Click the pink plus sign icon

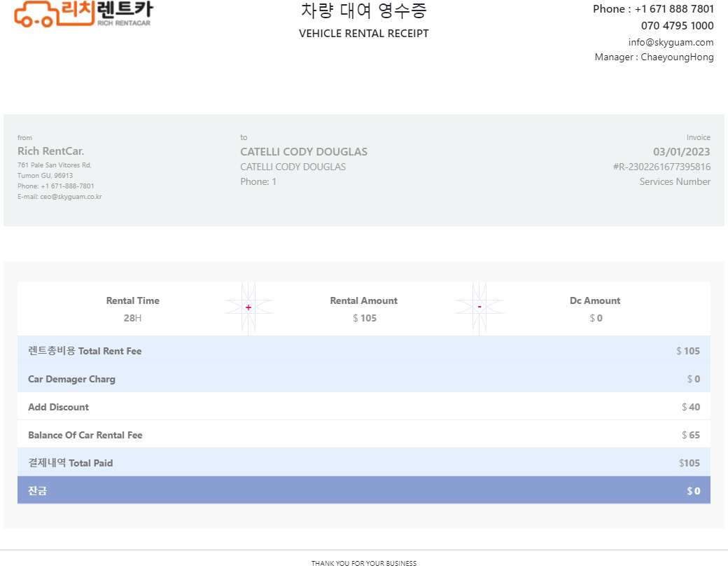pyautogui.click(x=248, y=307)
